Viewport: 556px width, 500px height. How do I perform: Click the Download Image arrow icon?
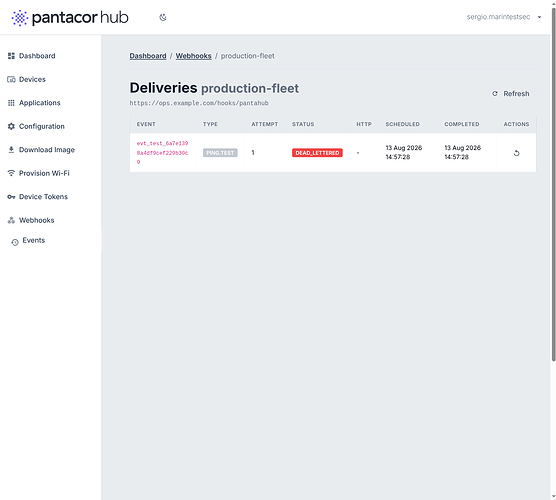tap(11, 150)
